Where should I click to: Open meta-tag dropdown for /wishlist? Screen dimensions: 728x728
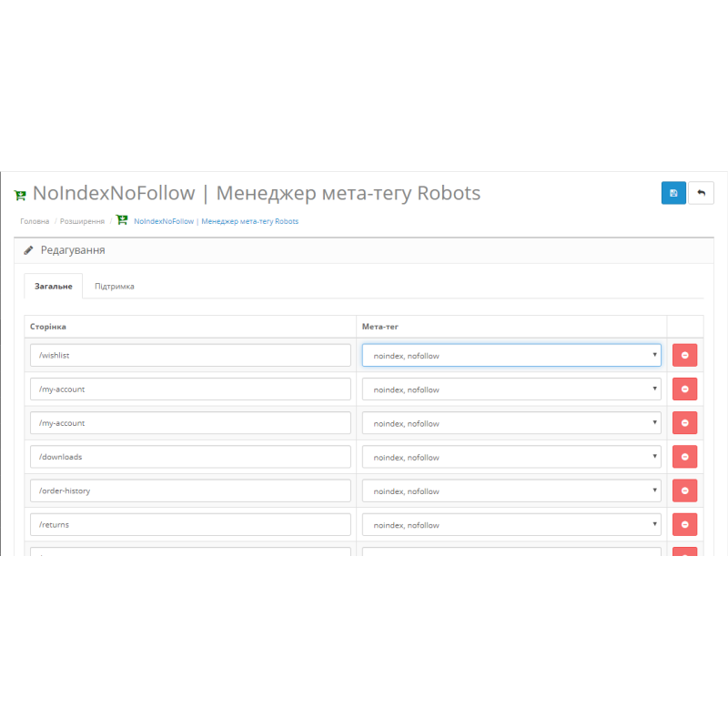pos(511,356)
